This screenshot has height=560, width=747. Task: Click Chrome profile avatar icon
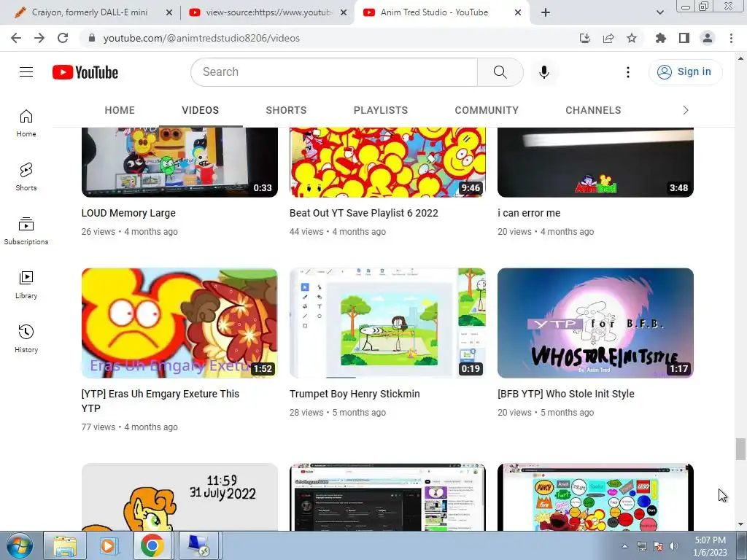708,38
